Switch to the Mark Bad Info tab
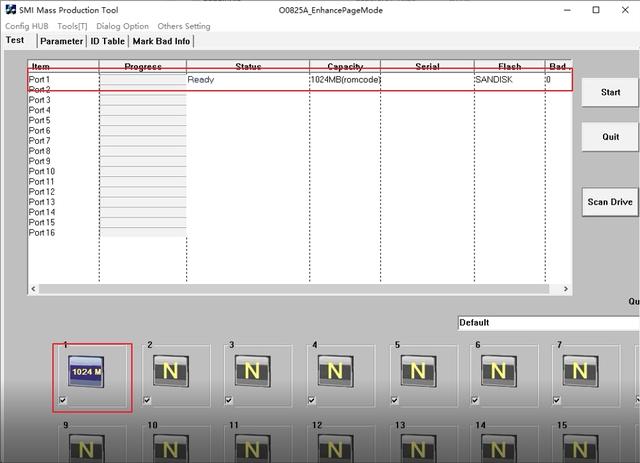This screenshot has width=640, height=463. coord(161,41)
